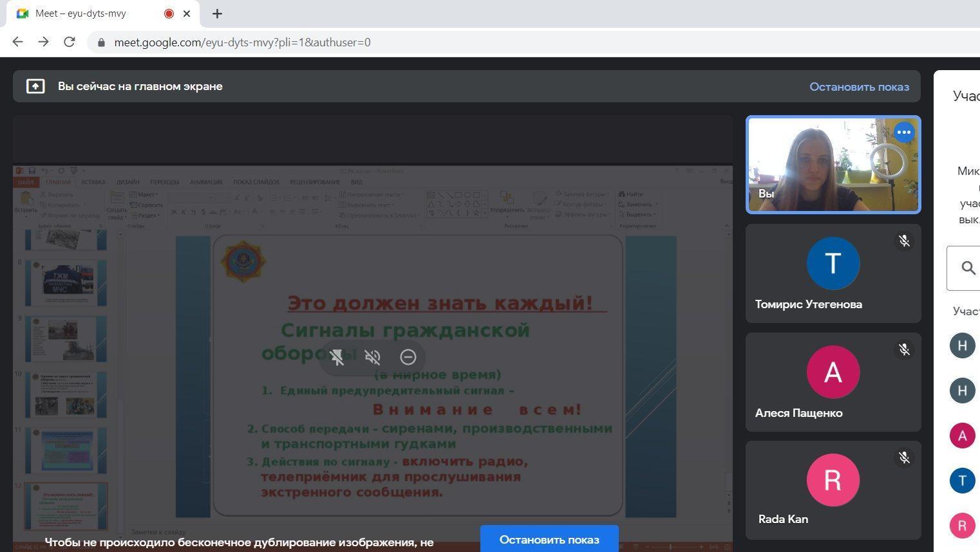The width and height of the screenshot is (980, 552).
Task: Click the remove (minus) icon on the presentation overlay
Action: click(x=408, y=357)
